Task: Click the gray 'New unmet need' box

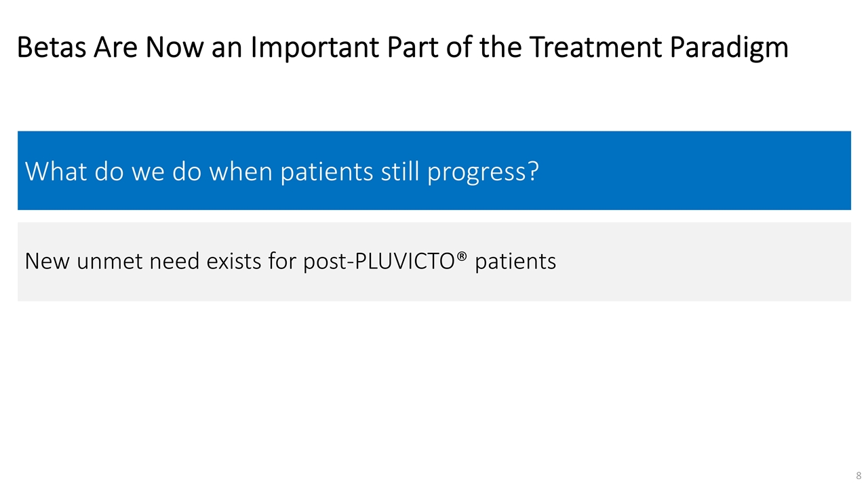Action: 434,262
